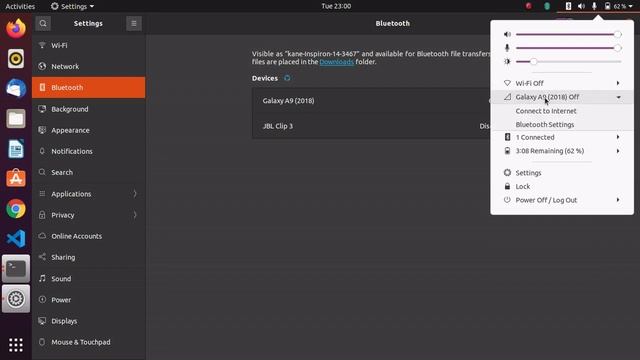640x360 pixels.
Task: Open Privacy settings category
Action: (89, 215)
